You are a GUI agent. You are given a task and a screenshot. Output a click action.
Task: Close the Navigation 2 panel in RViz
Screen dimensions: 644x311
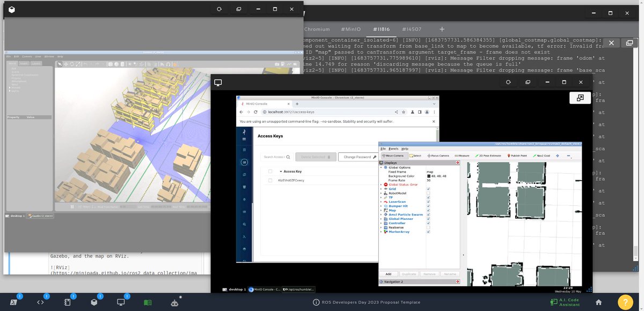point(458,282)
